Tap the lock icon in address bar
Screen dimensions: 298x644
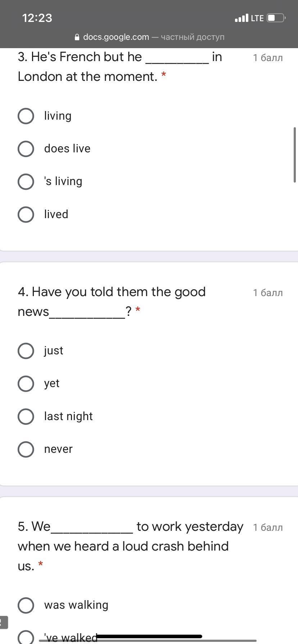click(77, 37)
